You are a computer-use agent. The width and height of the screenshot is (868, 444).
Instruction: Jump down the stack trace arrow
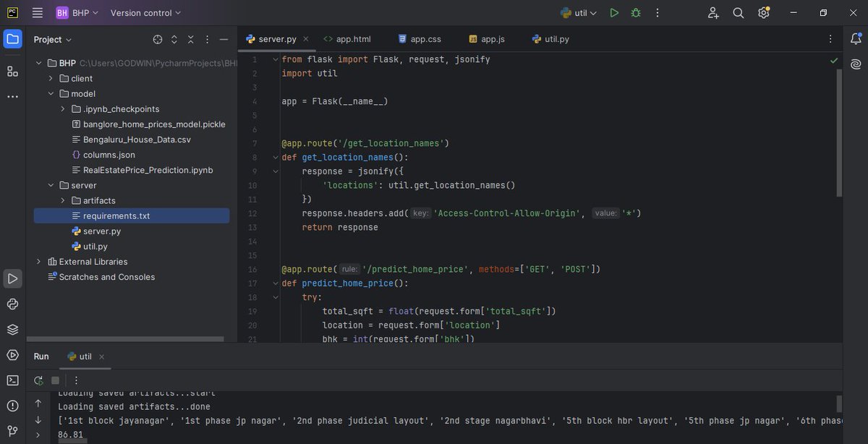pyautogui.click(x=38, y=419)
